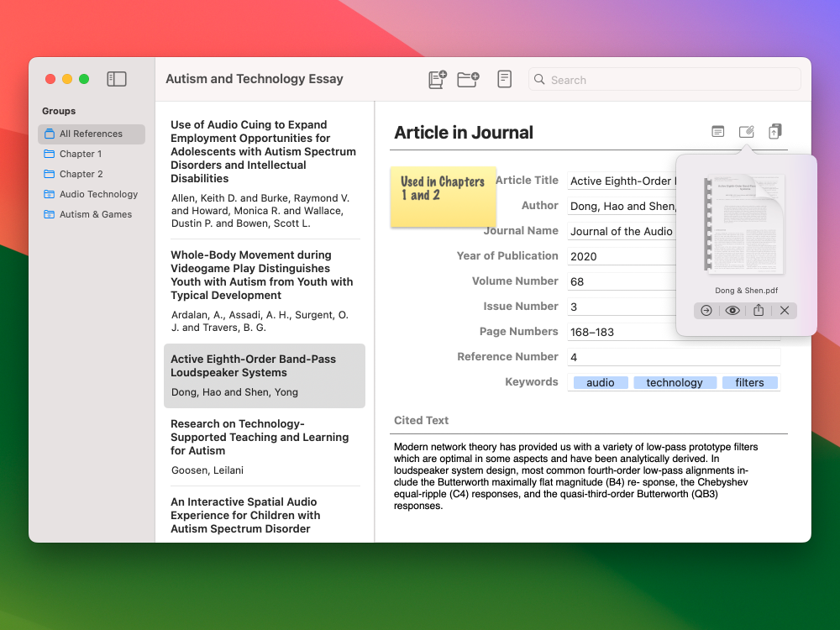Viewport: 840px width, 630px height.
Task: Click the edit attachment icon with pencil
Action: click(x=746, y=132)
